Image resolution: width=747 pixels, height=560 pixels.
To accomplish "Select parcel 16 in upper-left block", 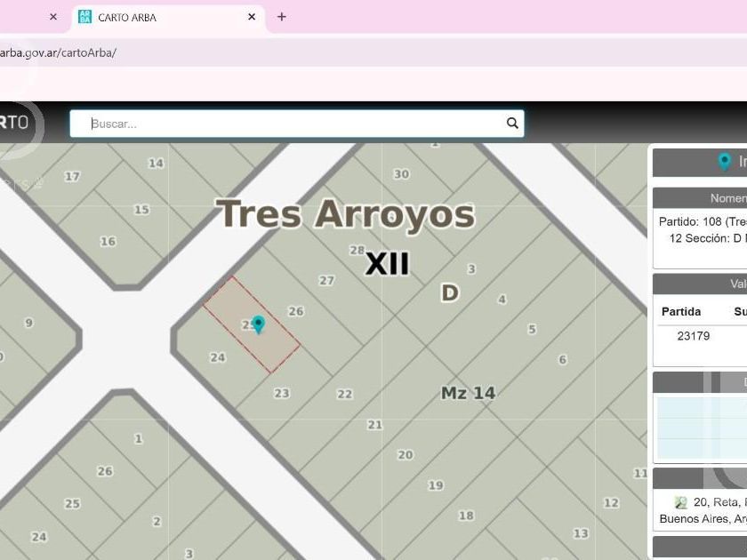I will (108, 242).
